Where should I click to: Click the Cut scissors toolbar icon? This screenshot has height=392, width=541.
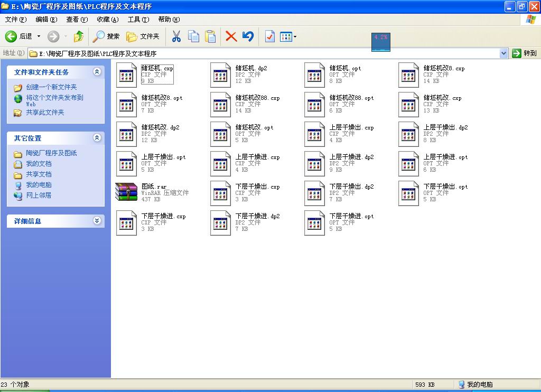(x=176, y=36)
